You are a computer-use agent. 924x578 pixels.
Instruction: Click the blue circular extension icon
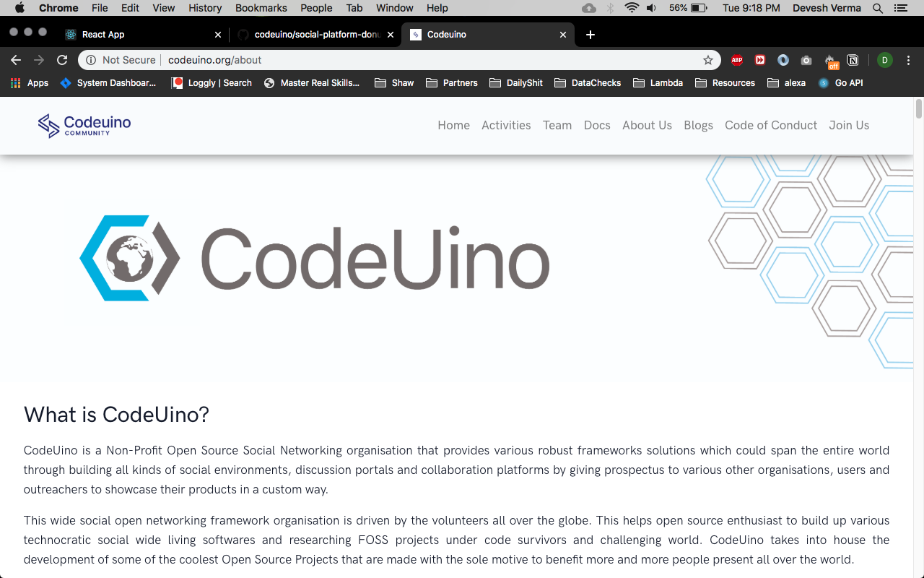(783, 60)
